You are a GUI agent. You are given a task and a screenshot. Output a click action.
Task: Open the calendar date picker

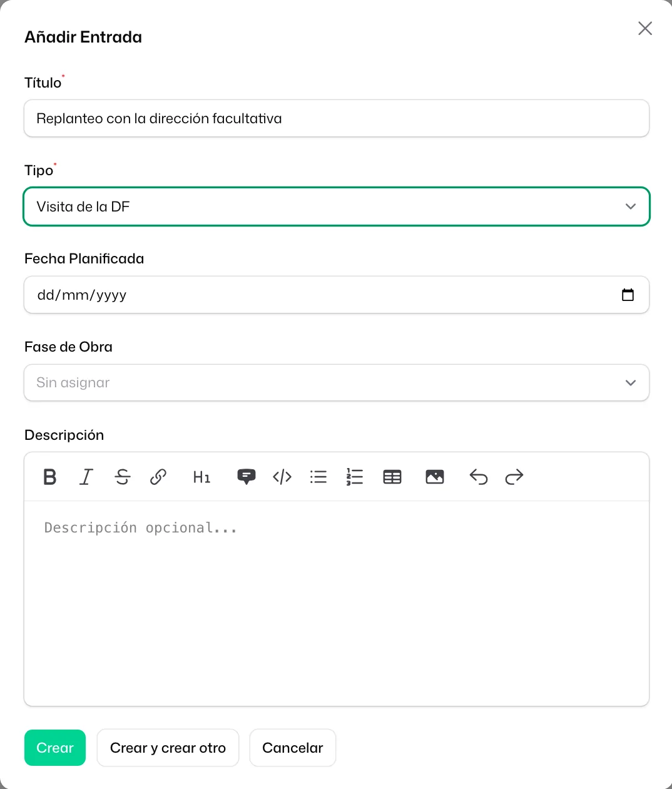(x=628, y=295)
